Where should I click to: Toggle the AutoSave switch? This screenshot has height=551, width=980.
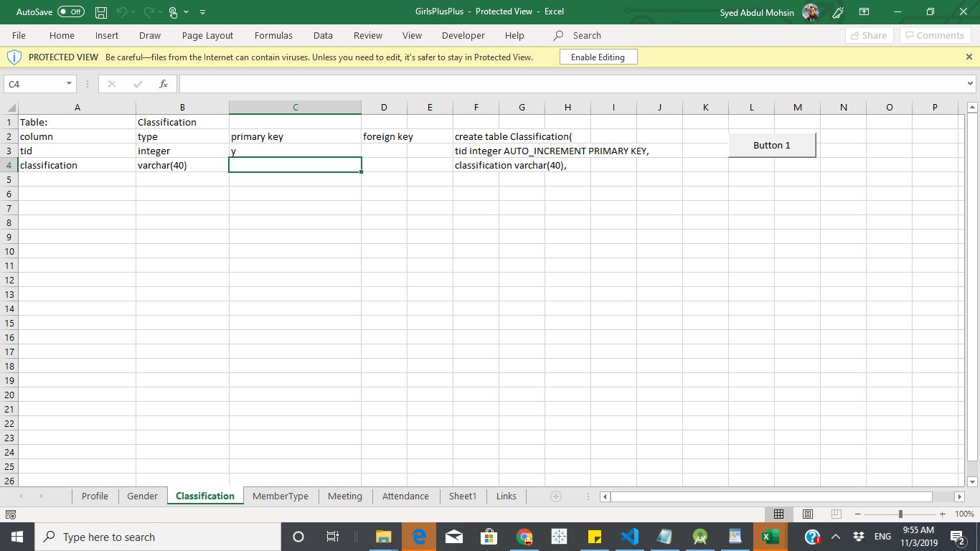tap(71, 12)
